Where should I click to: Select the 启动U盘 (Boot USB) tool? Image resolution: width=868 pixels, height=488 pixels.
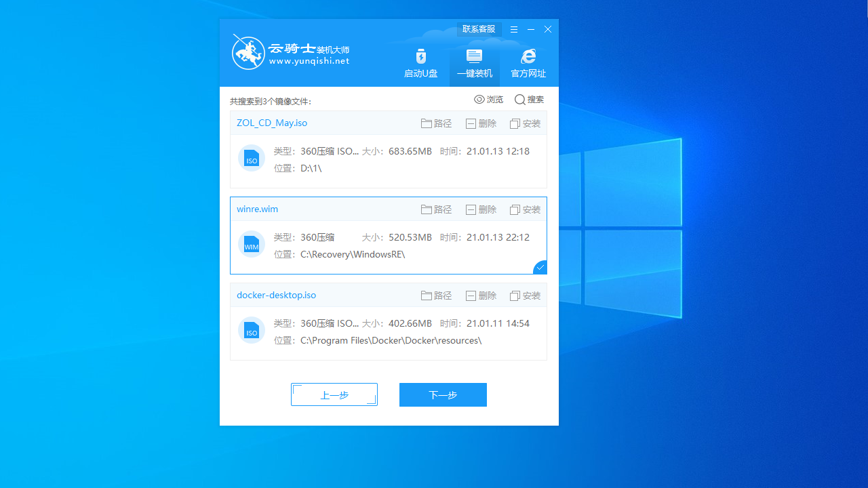point(420,63)
